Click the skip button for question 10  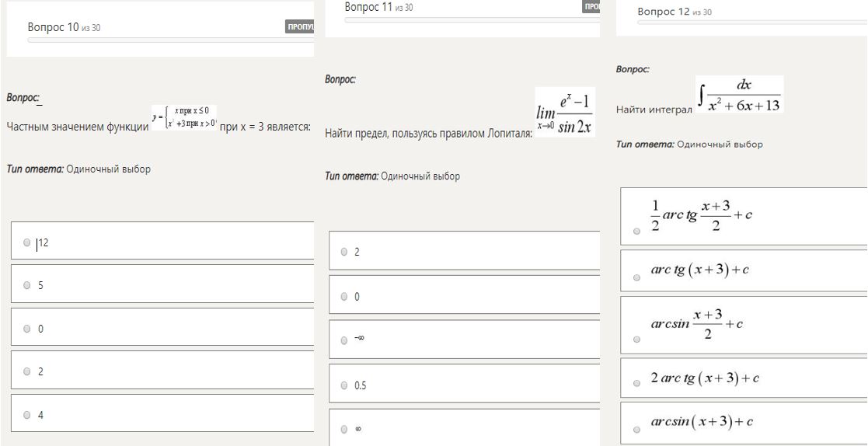[300, 28]
